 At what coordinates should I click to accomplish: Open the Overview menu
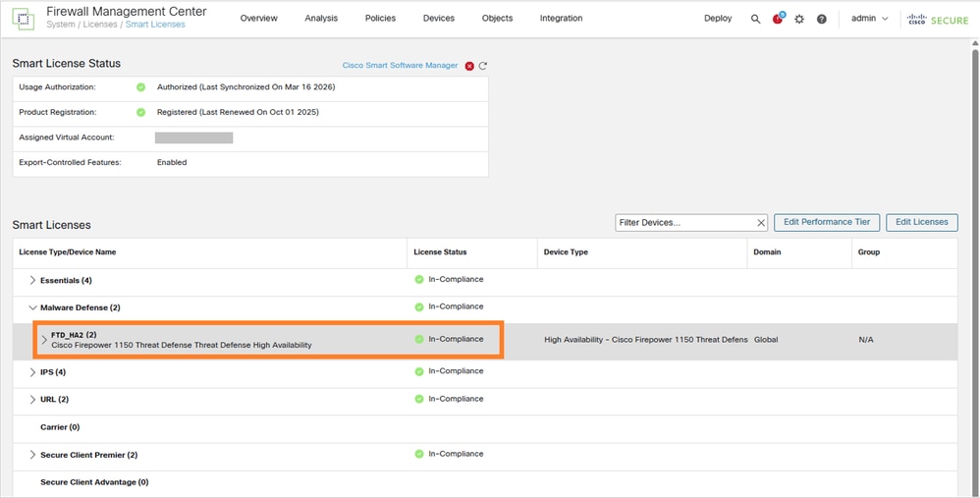coord(259,18)
